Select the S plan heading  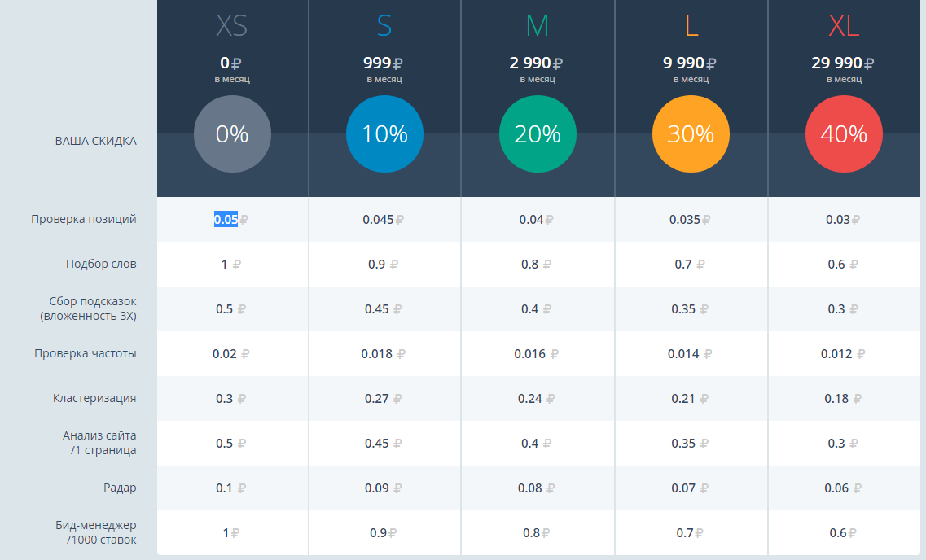pos(384,27)
